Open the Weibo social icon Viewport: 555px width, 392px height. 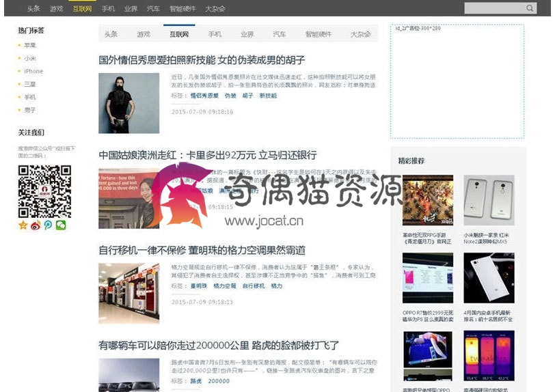point(36,225)
